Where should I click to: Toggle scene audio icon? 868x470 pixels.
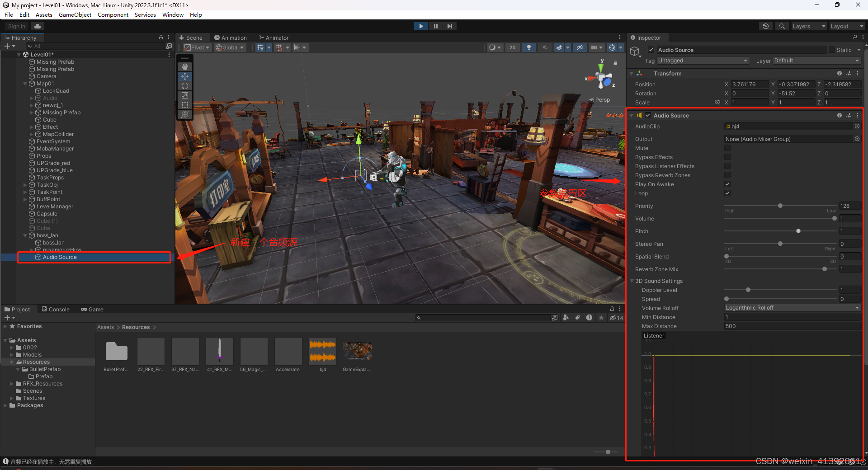coord(545,47)
